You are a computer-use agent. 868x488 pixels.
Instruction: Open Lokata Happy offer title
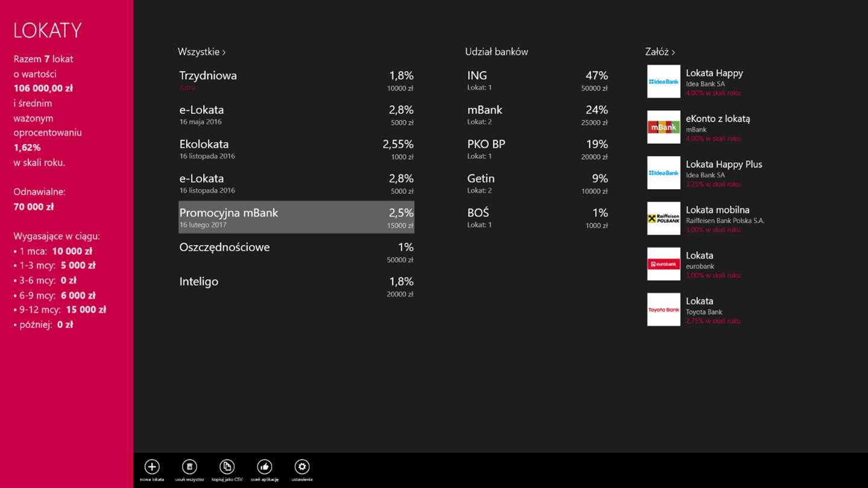coord(714,73)
